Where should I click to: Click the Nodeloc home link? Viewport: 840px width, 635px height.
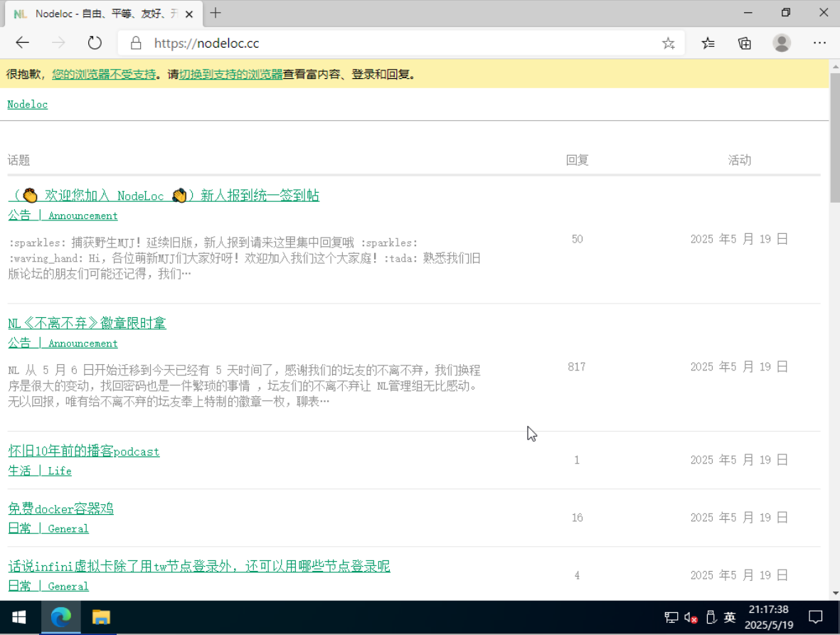(x=27, y=105)
